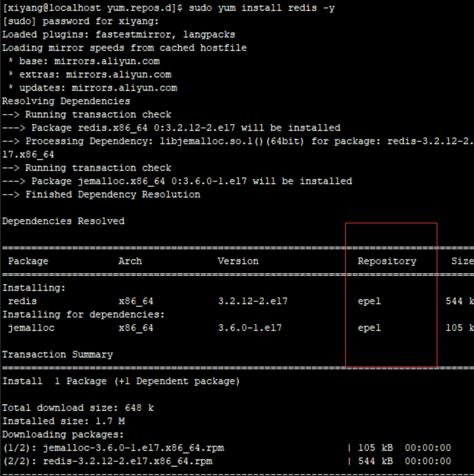Click the 'redis' package name in table
Image resolution: width=474 pixels, height=476 pixels.
(x=23, y=301)
